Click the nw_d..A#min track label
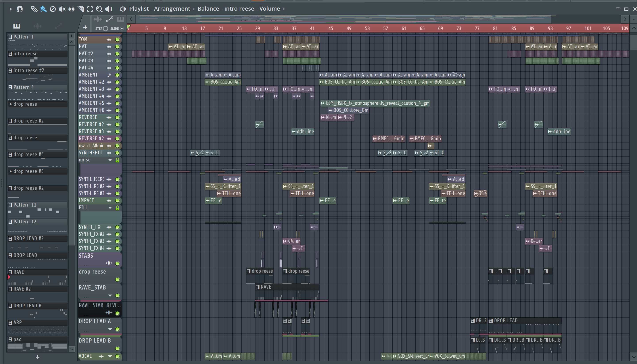 click(92, 146)
